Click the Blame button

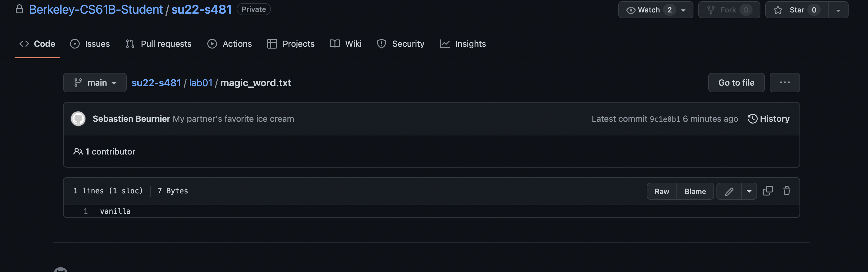tap(695, 191)
